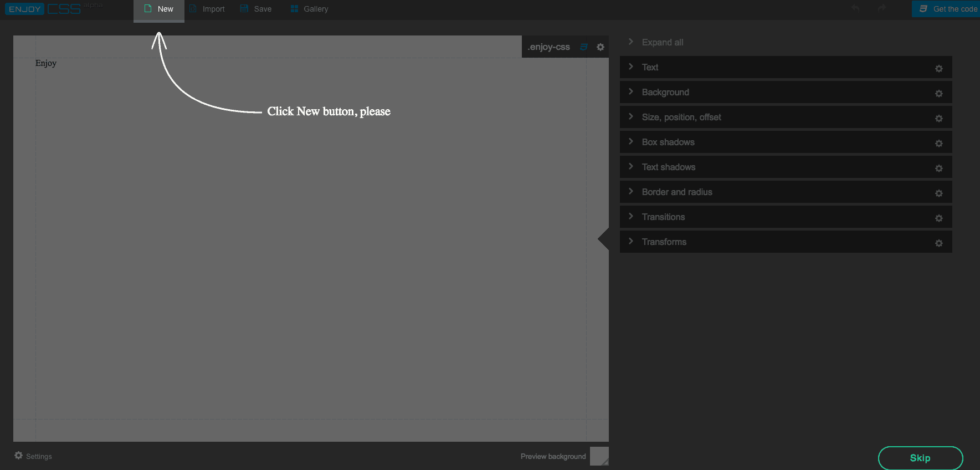This screenshot has width=980, height=470.
Task: Select the .enjoy-css class label
Action: (x=548, y=47)
